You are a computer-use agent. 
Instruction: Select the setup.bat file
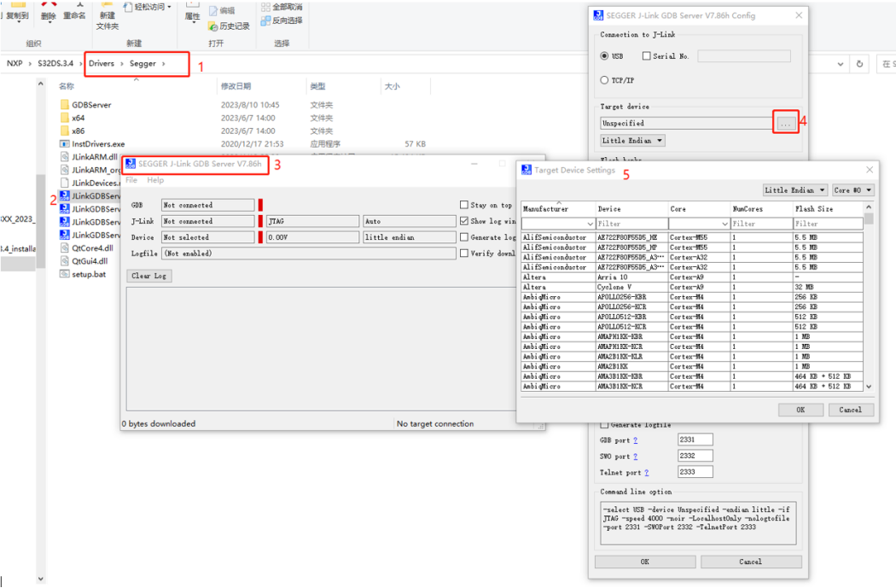tap(88, 274)
